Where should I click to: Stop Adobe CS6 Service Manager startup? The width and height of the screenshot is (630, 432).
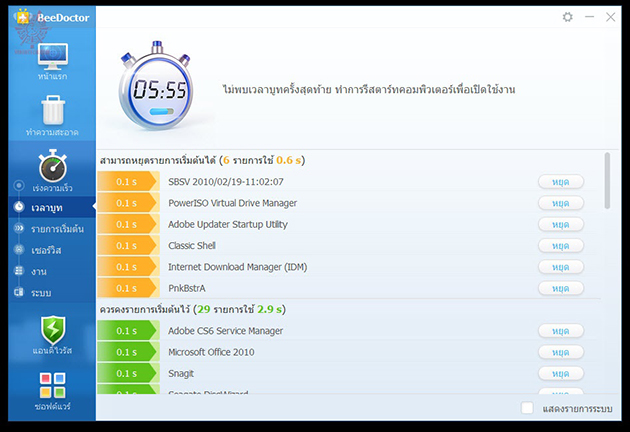pyautogui.click(x=561, y=331)
